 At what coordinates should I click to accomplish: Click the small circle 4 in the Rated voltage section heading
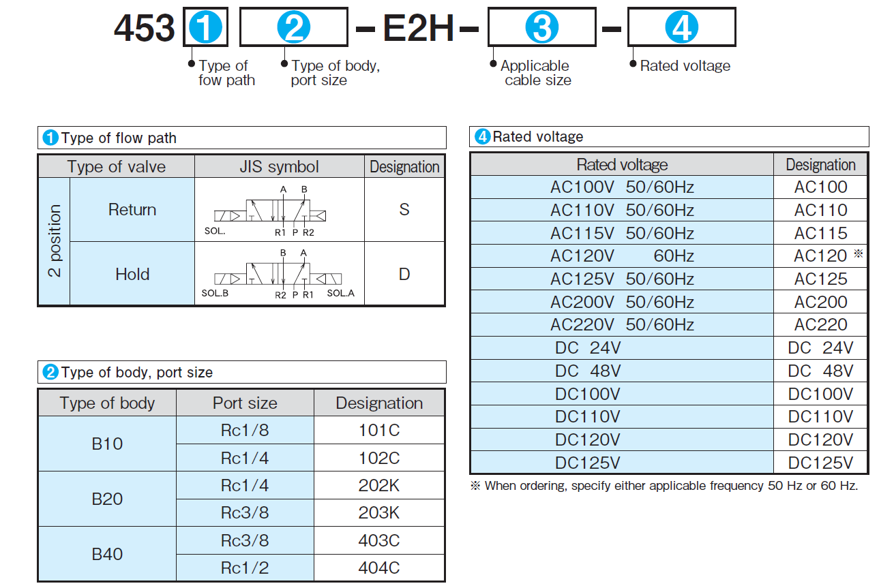point(482,137)
